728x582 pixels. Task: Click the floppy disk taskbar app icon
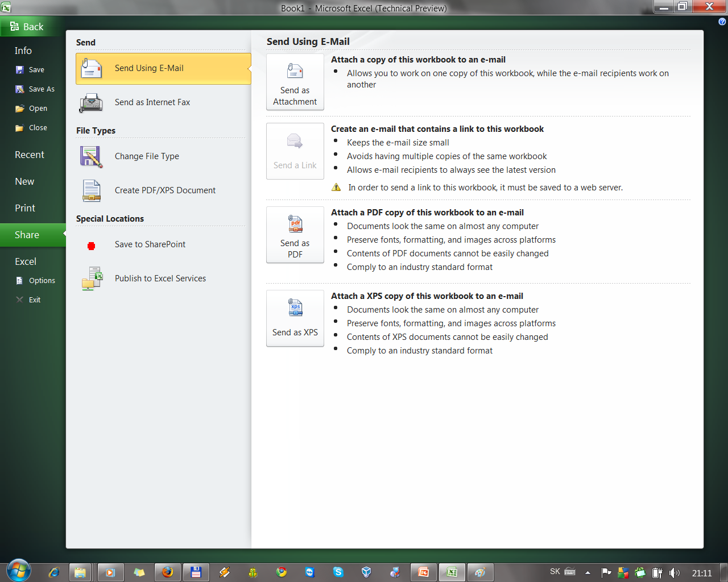196,572
